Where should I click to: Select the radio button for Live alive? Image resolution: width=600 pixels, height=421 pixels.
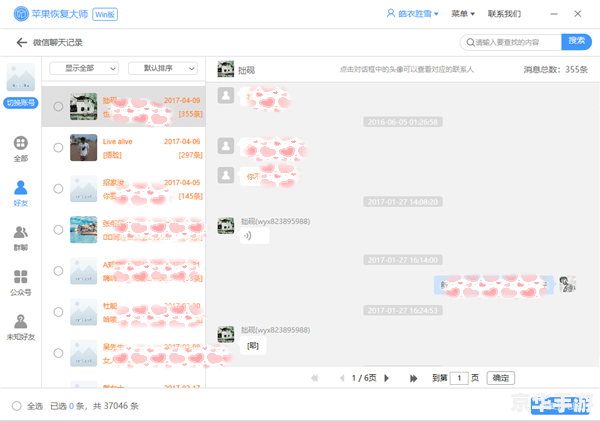coord(58,147)
